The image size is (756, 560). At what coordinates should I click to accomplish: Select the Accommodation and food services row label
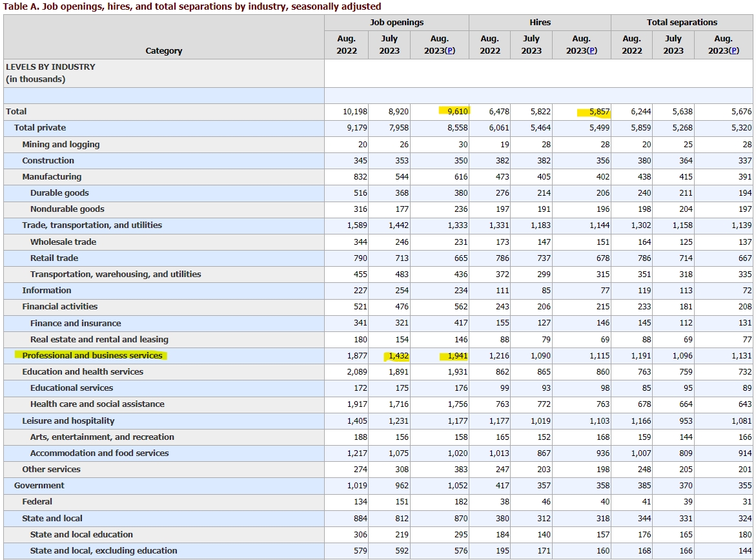coord(99,453)
